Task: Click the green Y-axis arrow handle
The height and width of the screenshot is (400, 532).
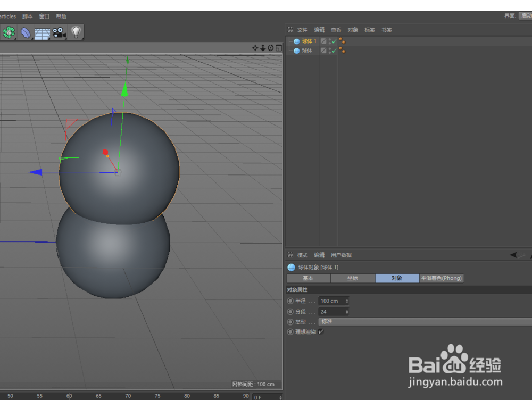Action: (125, 89)
